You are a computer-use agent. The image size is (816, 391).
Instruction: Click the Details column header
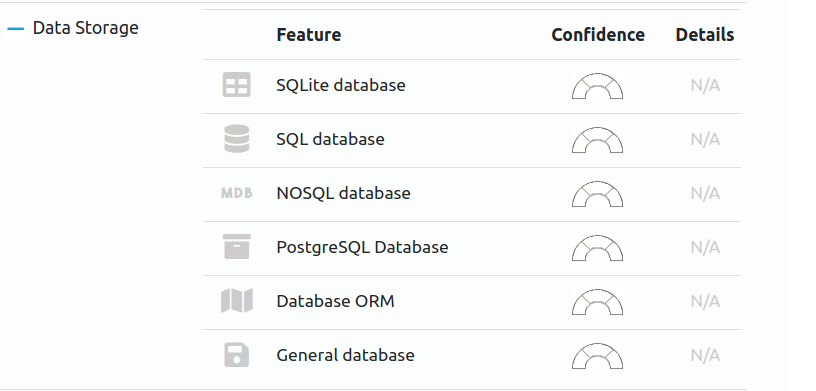point(705,35)
